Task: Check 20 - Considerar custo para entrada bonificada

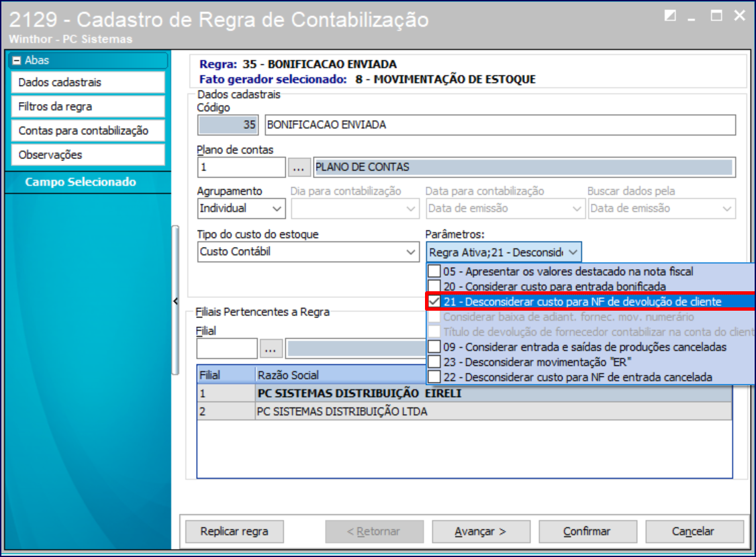Action: [434, 286]
